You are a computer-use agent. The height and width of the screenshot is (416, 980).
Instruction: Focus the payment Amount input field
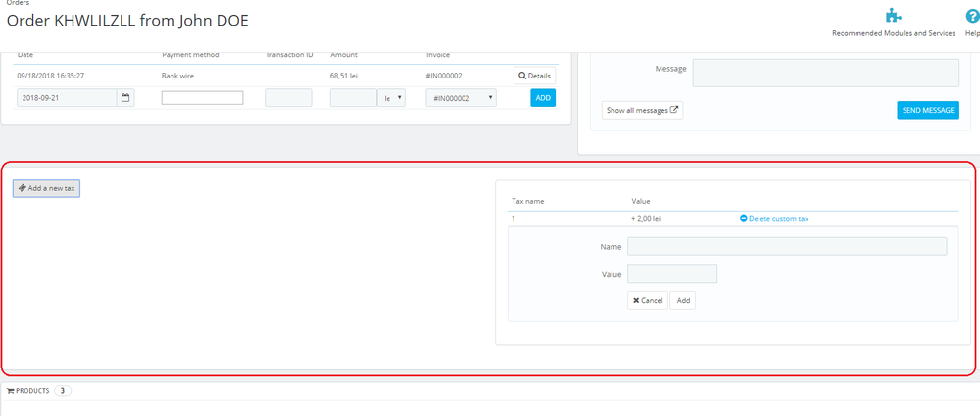tap(353, 98)
